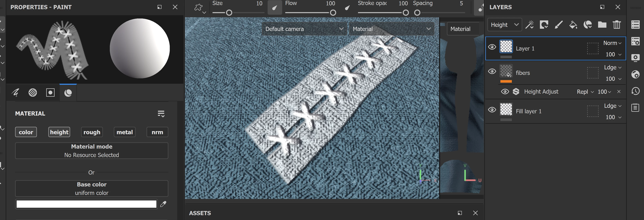Select the Fill layer 1 thumbnail

[x=506, y=109]
